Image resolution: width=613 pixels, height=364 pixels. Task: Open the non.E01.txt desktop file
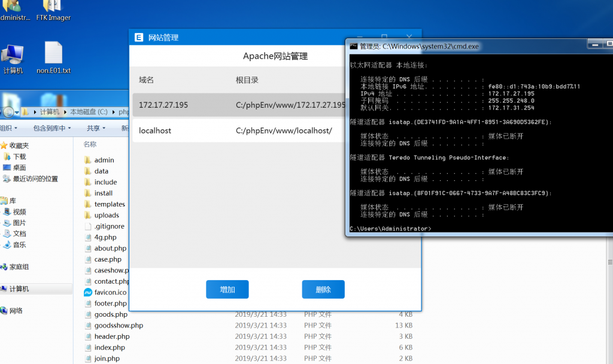tap(53, 55)
